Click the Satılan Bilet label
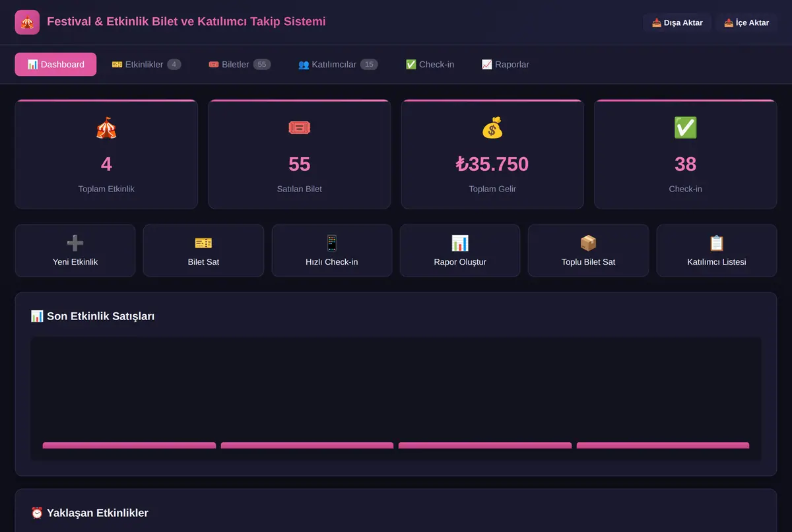This screenshot has width=792, height=532. tap(300, 189)
